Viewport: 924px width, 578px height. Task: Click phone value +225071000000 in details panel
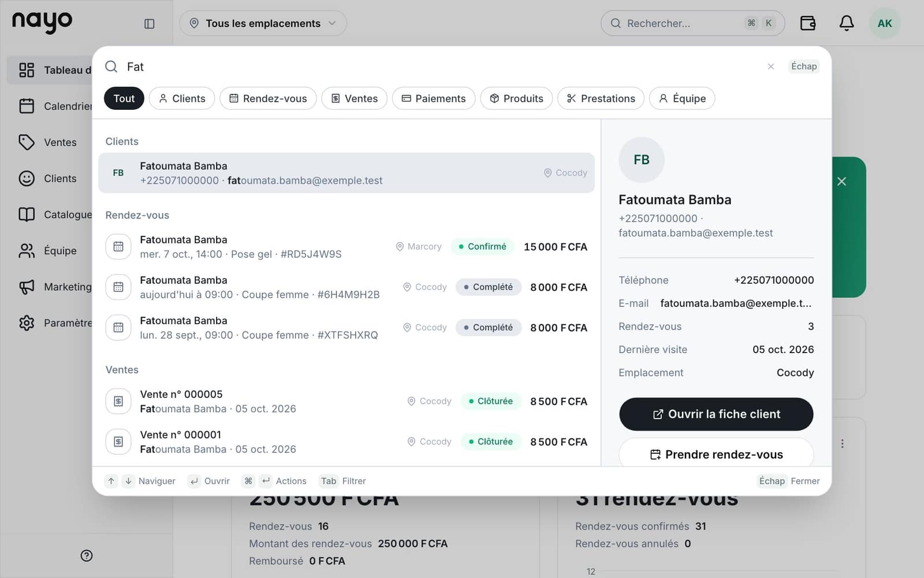[774, 280]
